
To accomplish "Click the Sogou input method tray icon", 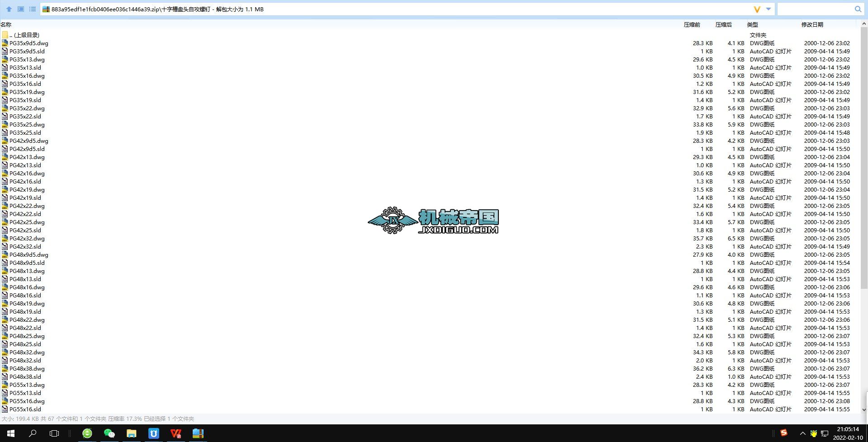I will [784, 433].
